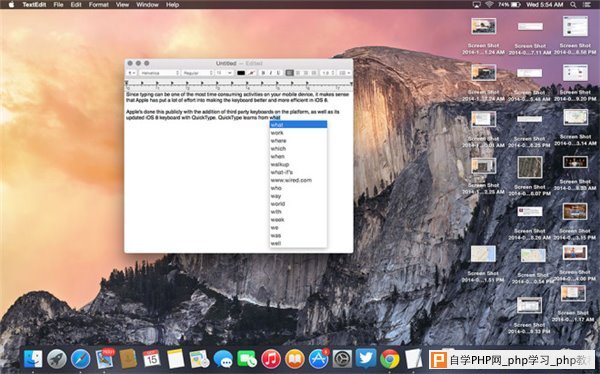Open the Regular typeface dropdown
Screen dimensions: 600x374
(198, 73)
